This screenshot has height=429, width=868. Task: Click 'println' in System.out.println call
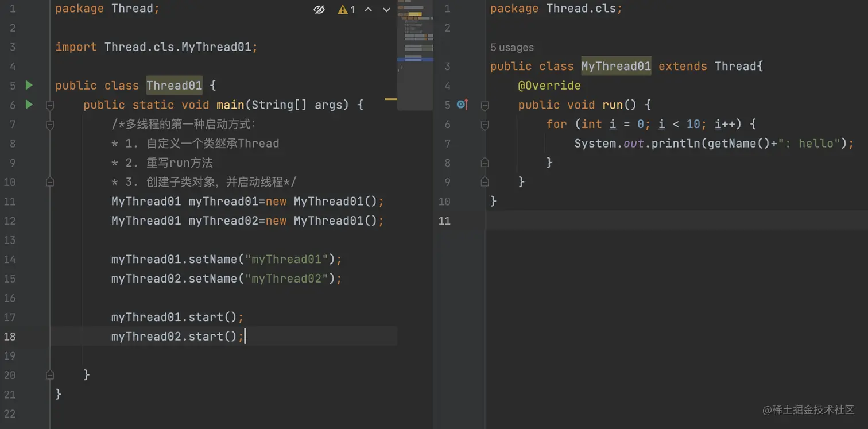pos(676,144)
